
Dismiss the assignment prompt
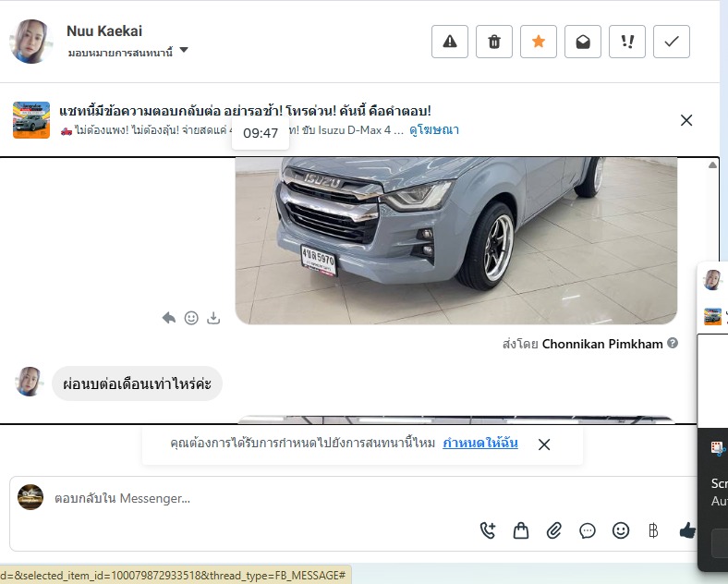coord(544,444)
